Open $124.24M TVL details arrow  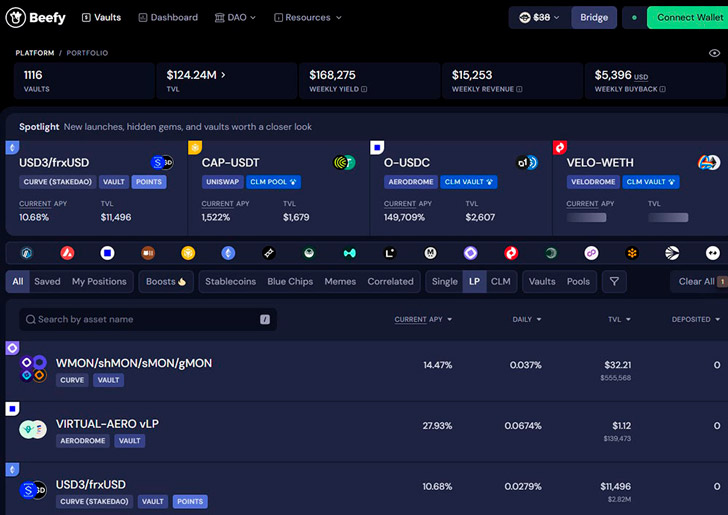pyautogui.click(x=223, y=75)
